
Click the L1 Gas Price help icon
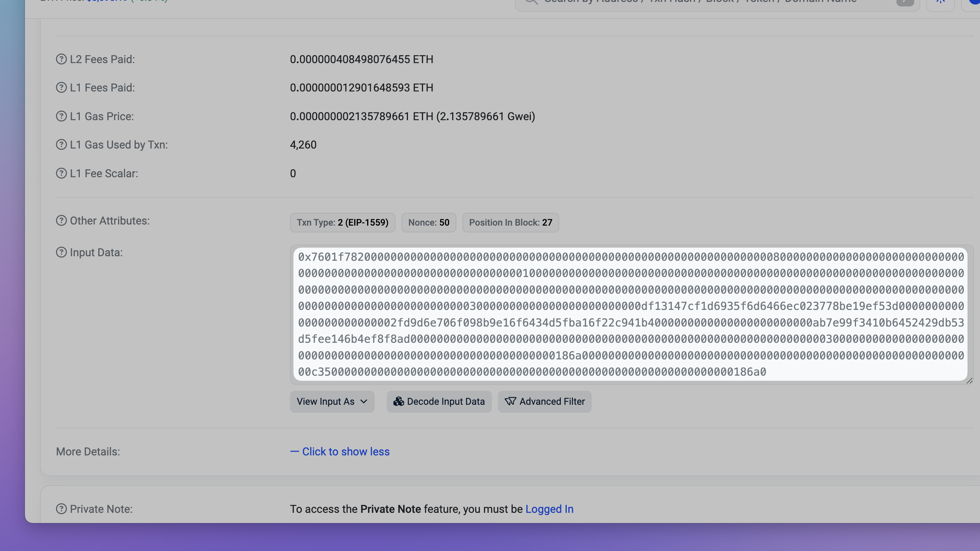tap(61, 116)
